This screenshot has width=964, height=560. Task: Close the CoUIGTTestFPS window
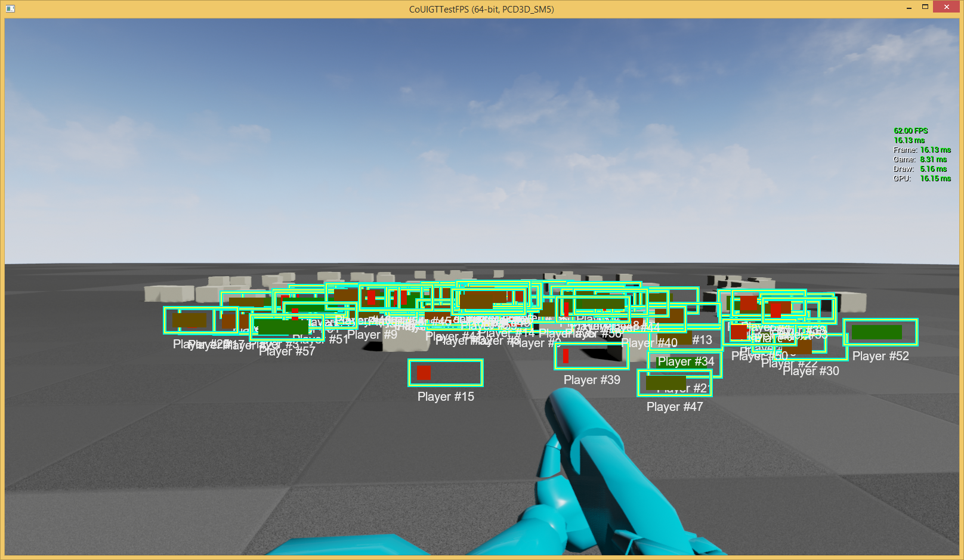point(947,8)
